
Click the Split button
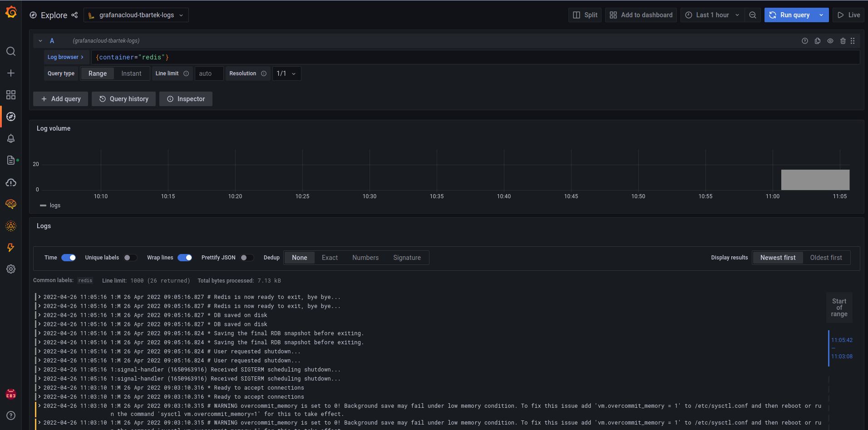(x=585, y=15)
